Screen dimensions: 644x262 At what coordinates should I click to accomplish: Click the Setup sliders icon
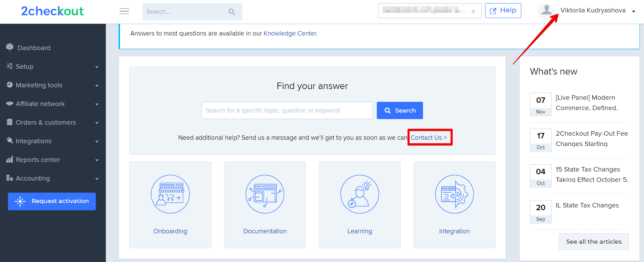(x=10, y=66)
